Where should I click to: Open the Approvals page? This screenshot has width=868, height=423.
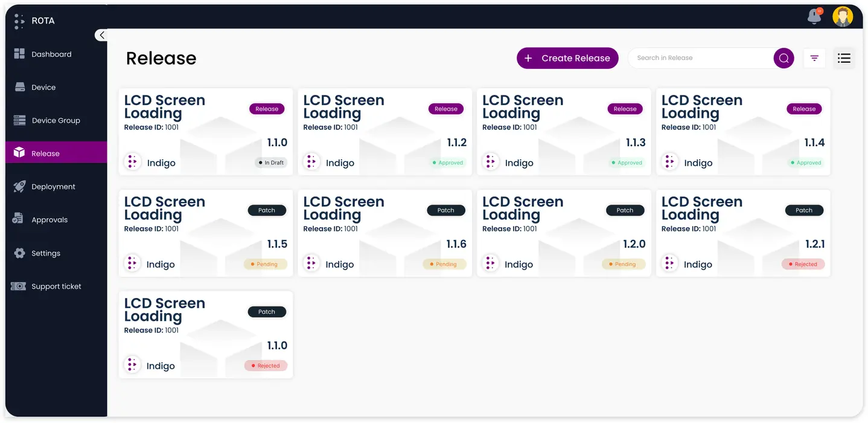(x=49, y=220)
